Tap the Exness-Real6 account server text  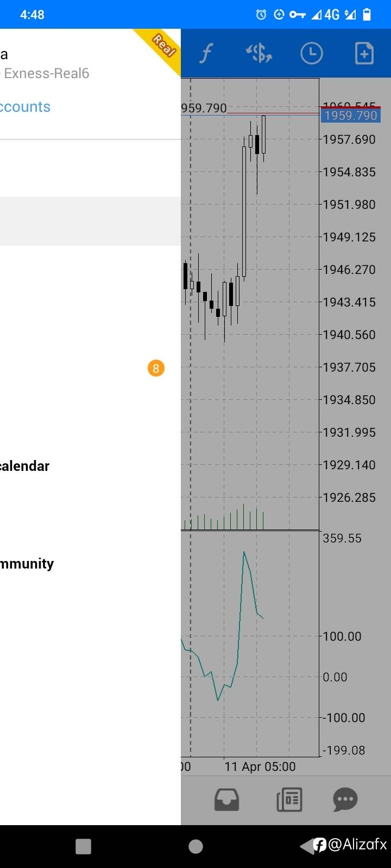point(46,73)
